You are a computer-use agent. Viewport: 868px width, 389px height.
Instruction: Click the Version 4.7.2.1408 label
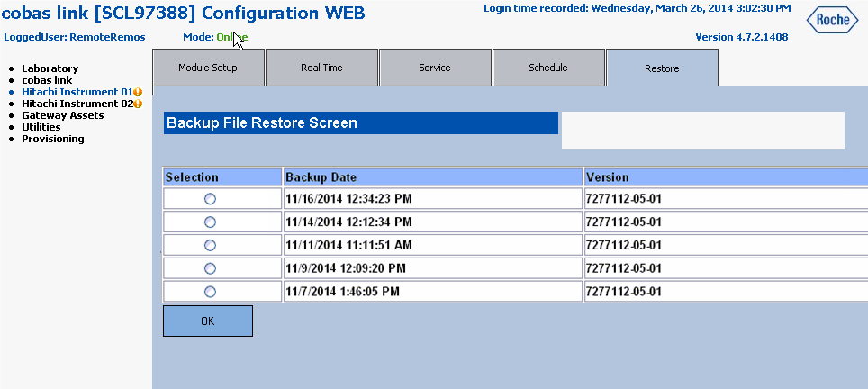pyautogui.click(x=742, y=37)
